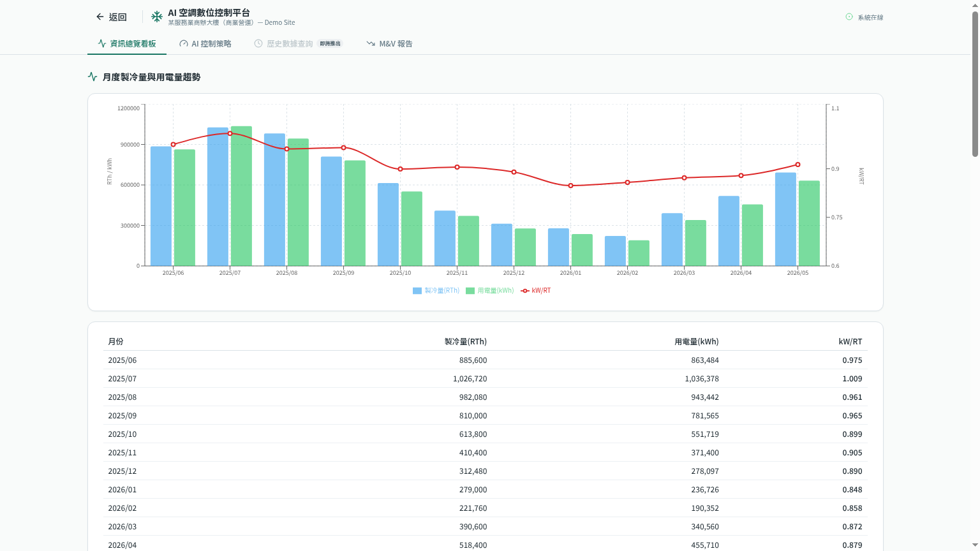980x551 pixels.
Task: Click the 系統在線 status text
Action: coord(870,18)
